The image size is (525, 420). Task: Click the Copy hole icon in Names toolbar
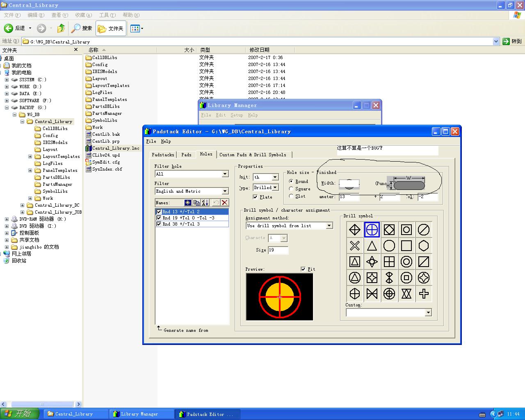click(196, 203)
